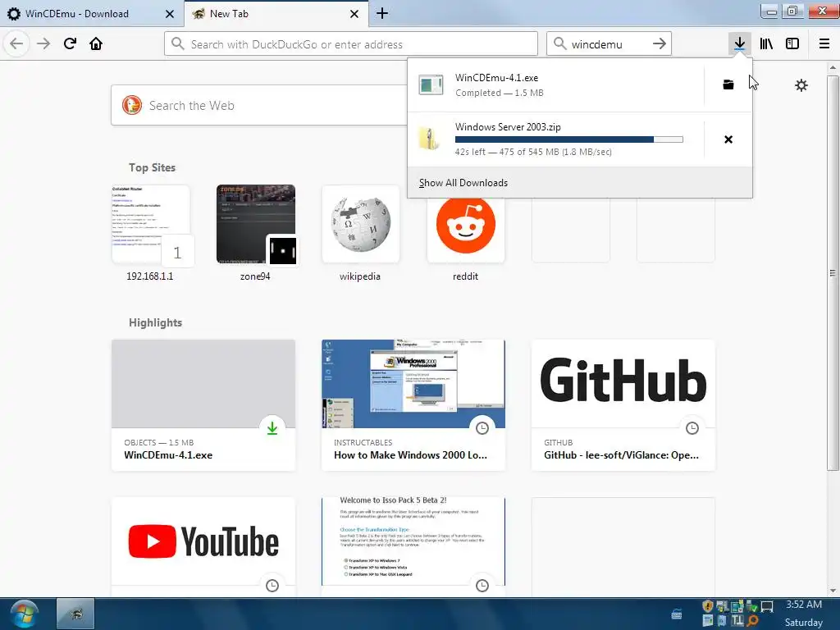Click the orange magnifier tray icon

(753, 620)
